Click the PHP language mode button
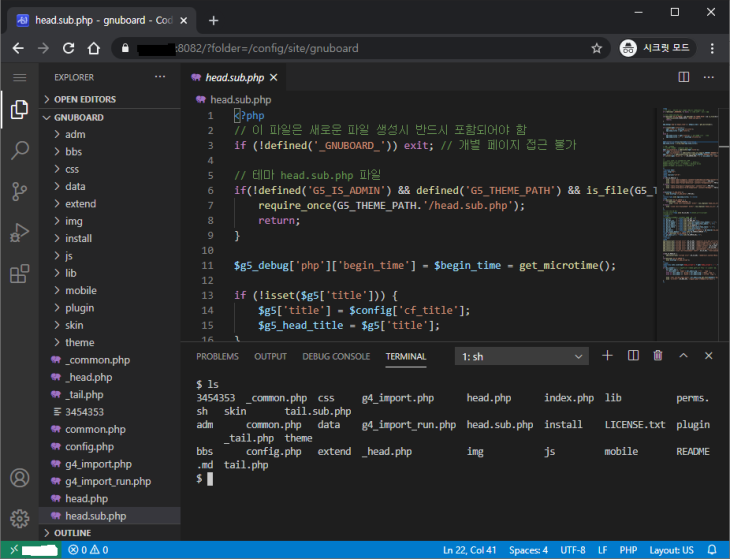730x559 pixels. pos(628,550)
